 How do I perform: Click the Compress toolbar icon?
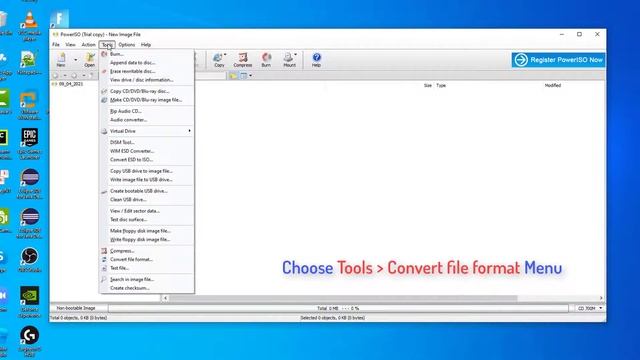click(243, 60)
